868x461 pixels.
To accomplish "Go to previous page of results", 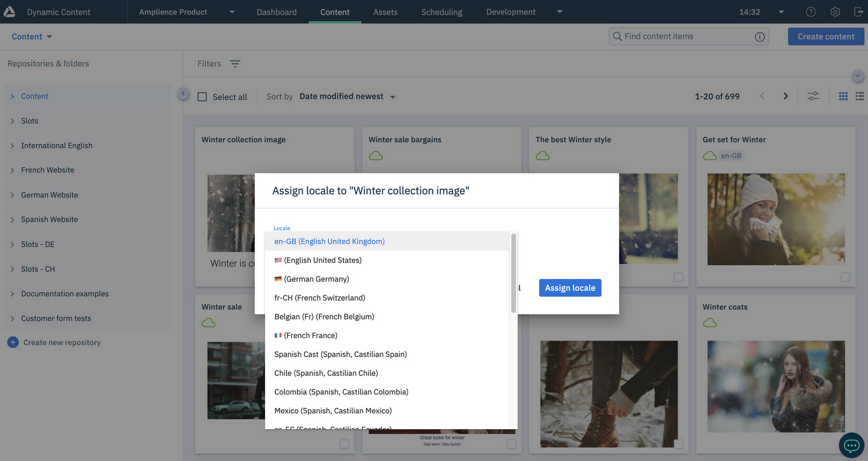I will [x=762, y=96].
